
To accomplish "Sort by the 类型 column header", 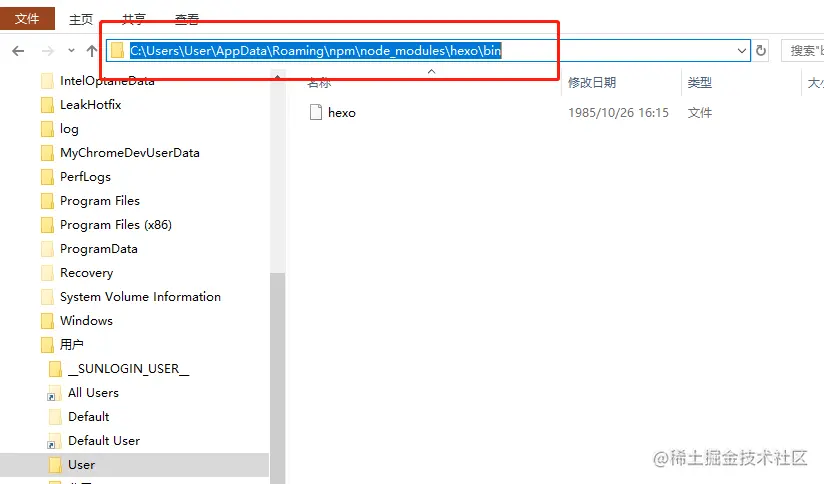I will coord(699,83).
